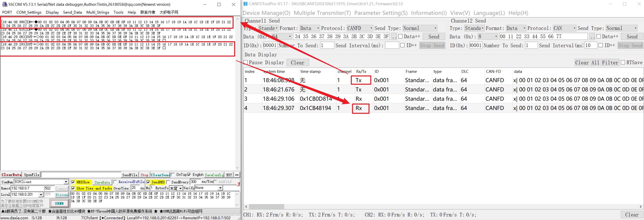644x220 pixels.
Task: Click Channel2 data '..' expand button
Action: click(592, 37)
